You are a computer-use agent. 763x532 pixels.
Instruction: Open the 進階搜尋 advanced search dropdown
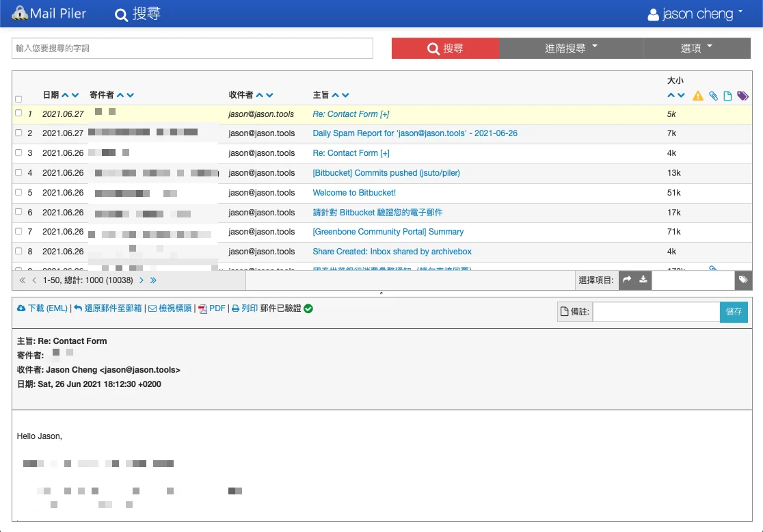(x=571, y=48)
